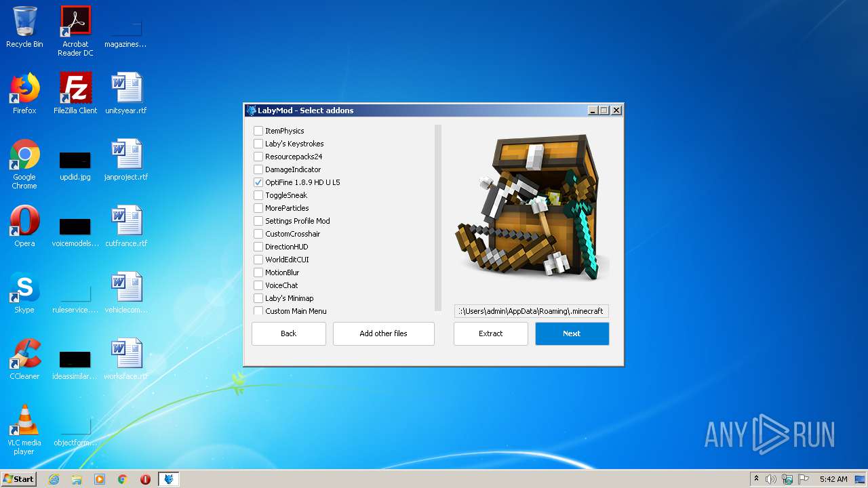Viewport: 868px width, 488px height.
Task: Select the objectform desktop file
Action: point(75,430)
